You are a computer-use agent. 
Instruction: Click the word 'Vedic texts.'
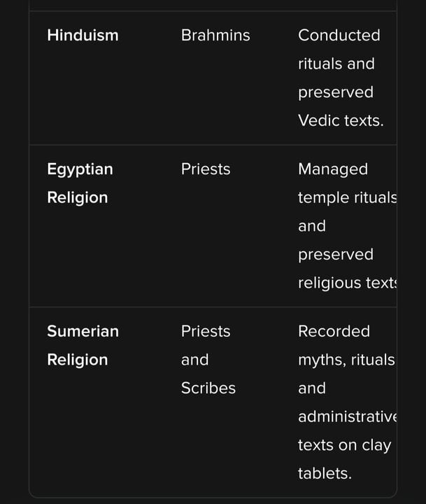(341, 120)
